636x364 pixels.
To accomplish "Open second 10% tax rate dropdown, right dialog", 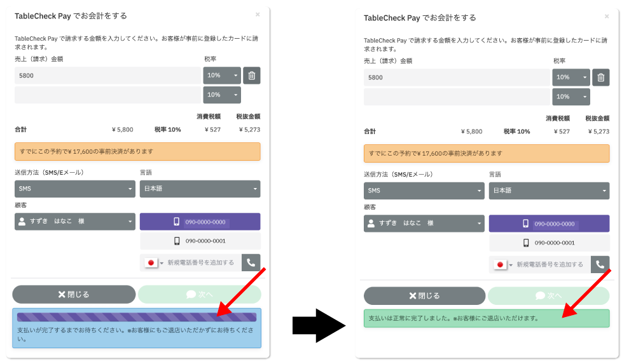I will tap(571, 97).
